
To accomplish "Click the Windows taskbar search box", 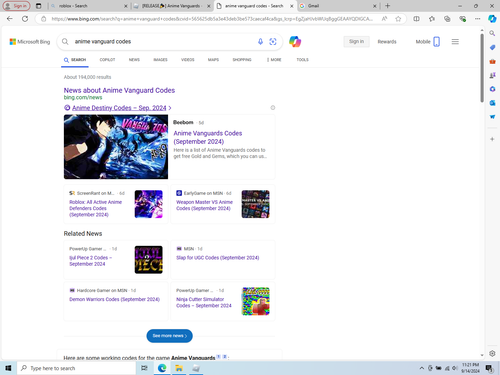I will tap(77, 368).
